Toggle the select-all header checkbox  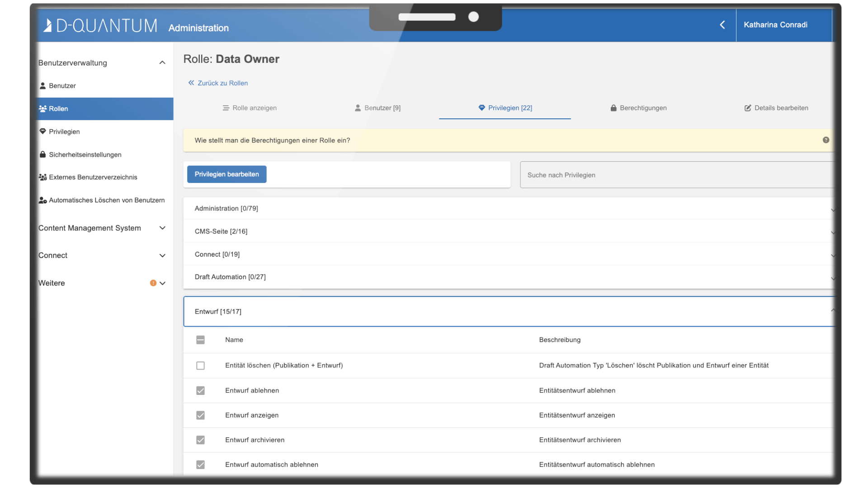[x=200, y=340]
